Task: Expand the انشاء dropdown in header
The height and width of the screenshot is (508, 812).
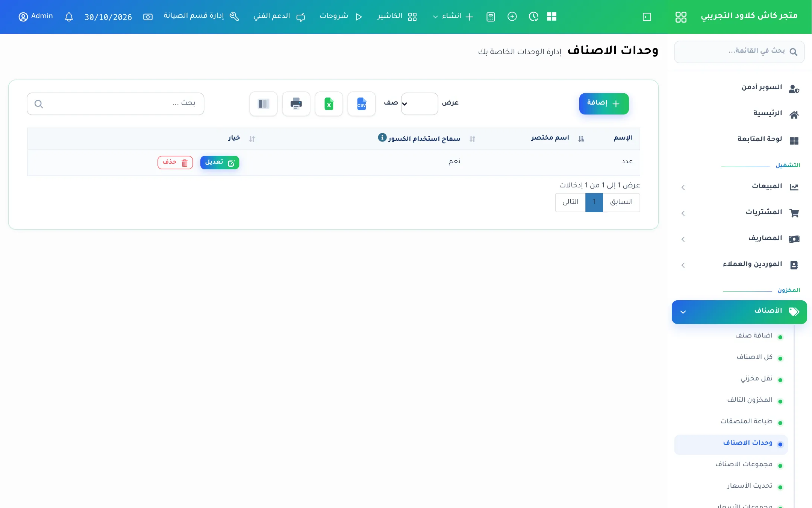Action: (x=453, y=17)
